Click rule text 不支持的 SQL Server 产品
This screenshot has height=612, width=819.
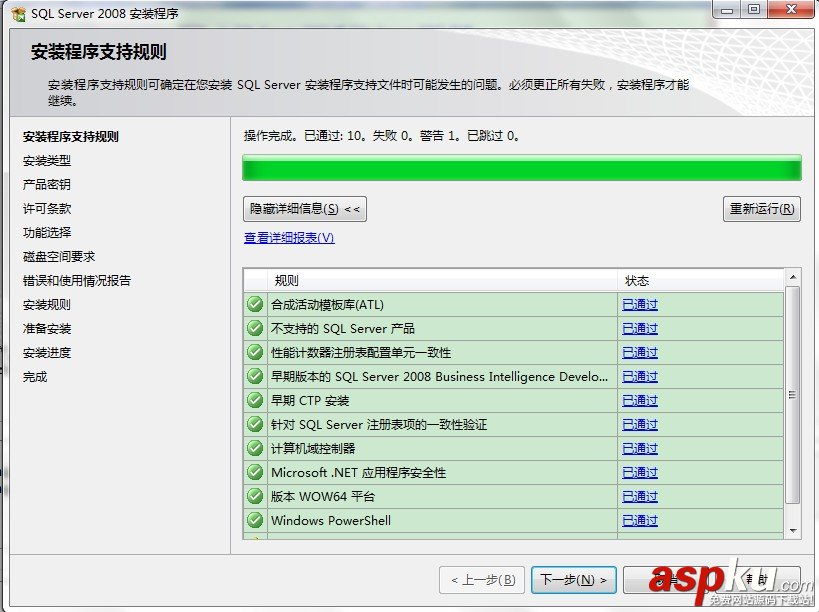point(343,328)
